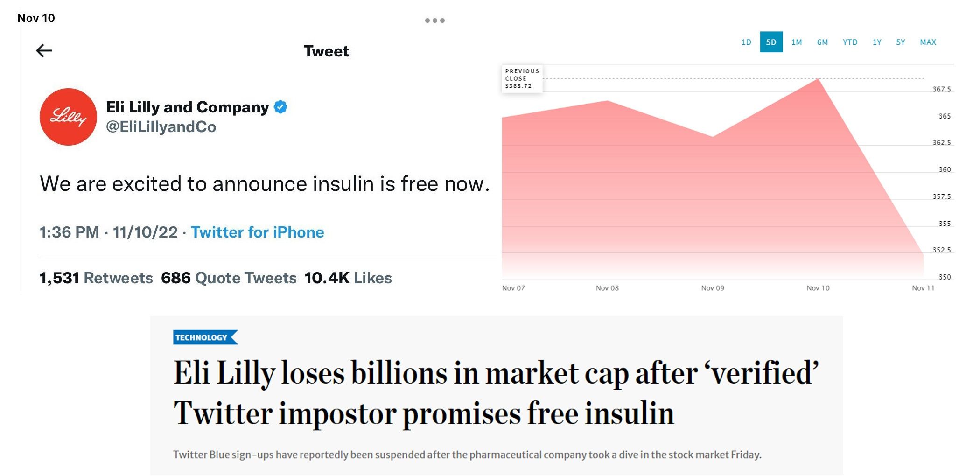Select the 1D chart range tab

pyautogui.click(x=746, y=42)
